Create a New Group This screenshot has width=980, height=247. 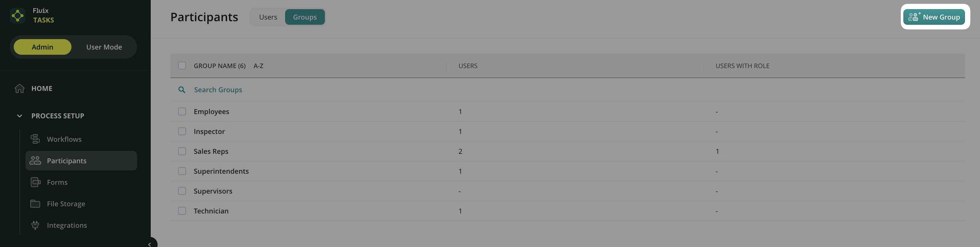click(934, 17)
